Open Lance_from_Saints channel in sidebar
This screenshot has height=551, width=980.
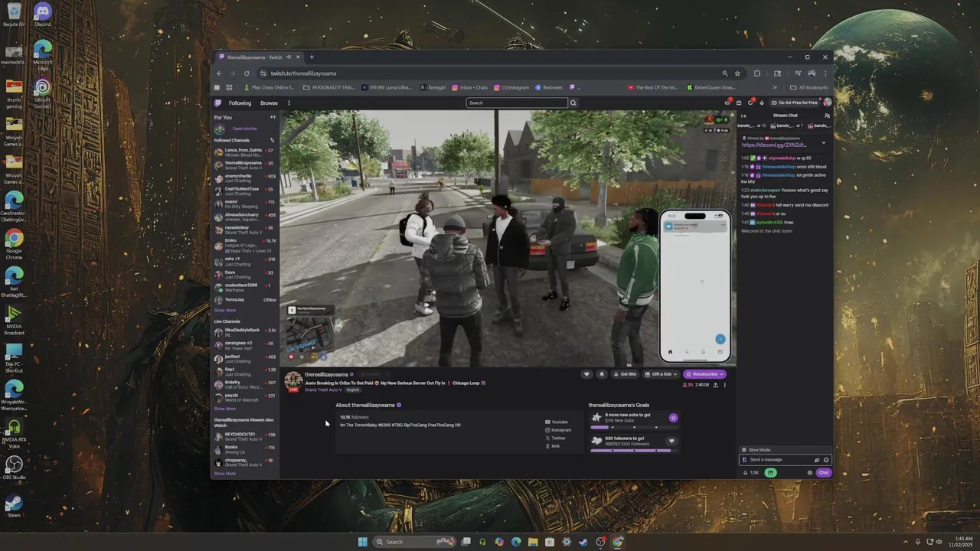pyautogui.click(x=245, y=152)
